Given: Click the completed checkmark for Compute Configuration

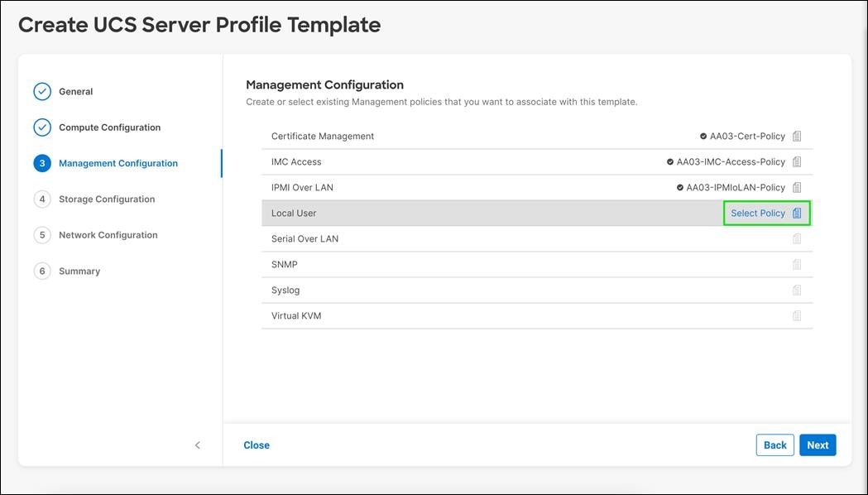Looking at the screenshot, I should tap(42, 127).
